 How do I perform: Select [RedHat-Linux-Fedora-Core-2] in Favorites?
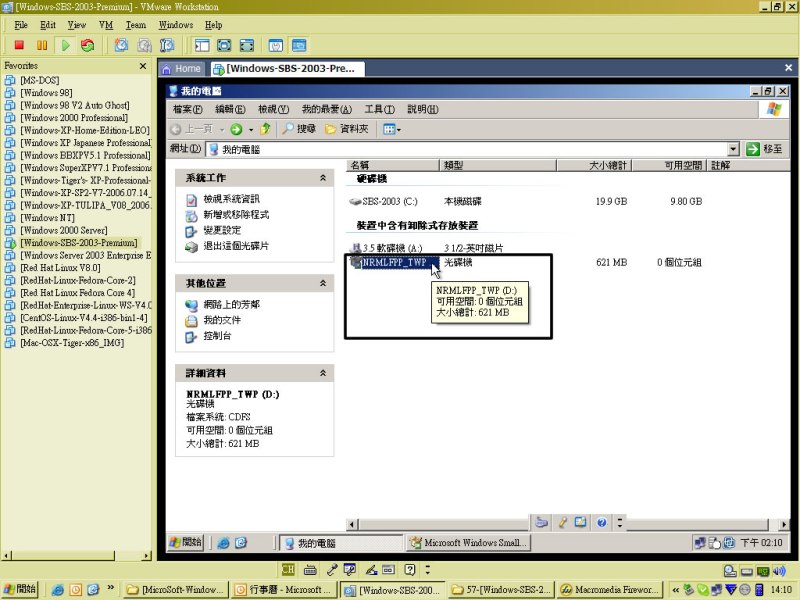click(78, 280)
